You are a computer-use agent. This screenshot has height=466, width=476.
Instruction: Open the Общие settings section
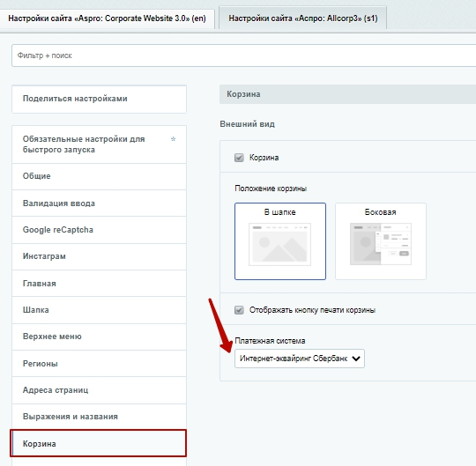click(99, 176)
